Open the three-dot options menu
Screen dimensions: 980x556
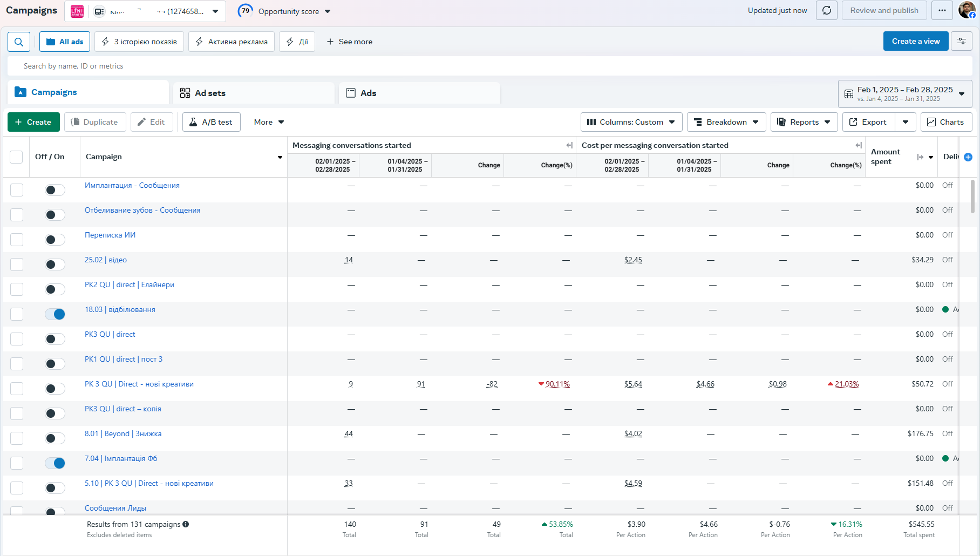pyautogui.click(x=942, y=10)
